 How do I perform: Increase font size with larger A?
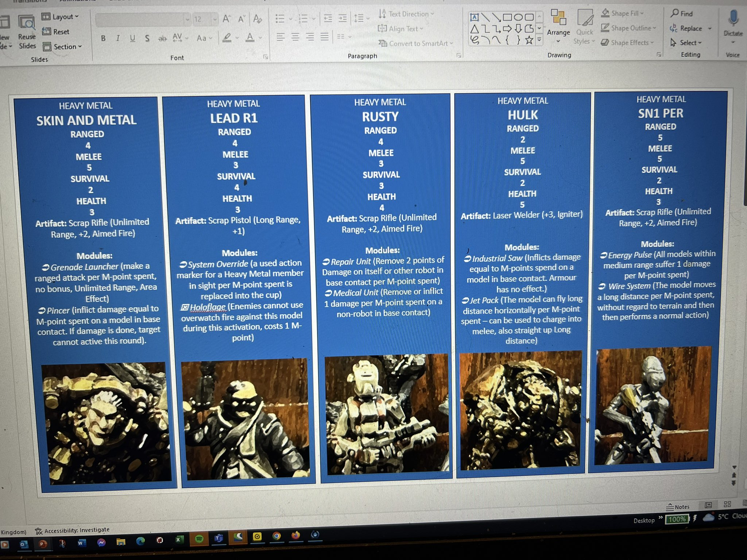[x=227, y=19]
